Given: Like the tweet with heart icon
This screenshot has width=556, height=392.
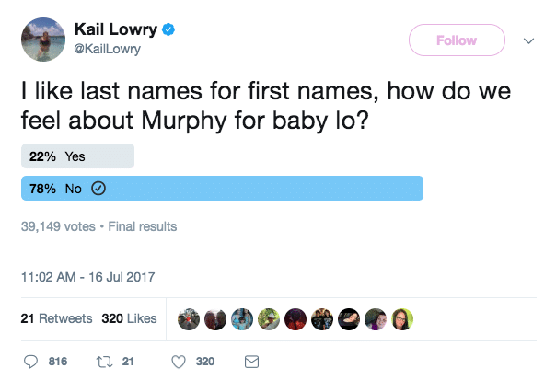Looking at the screenshot, I should (179, 362).
